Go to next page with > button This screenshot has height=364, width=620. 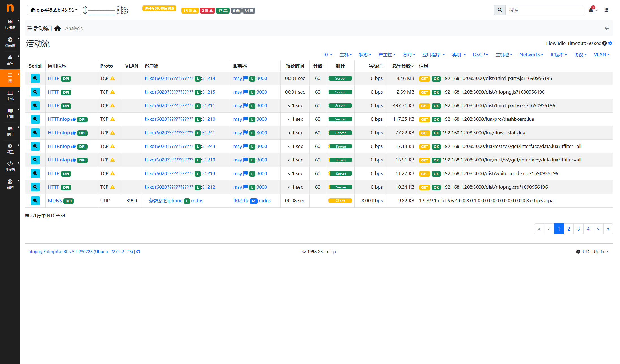598,229
